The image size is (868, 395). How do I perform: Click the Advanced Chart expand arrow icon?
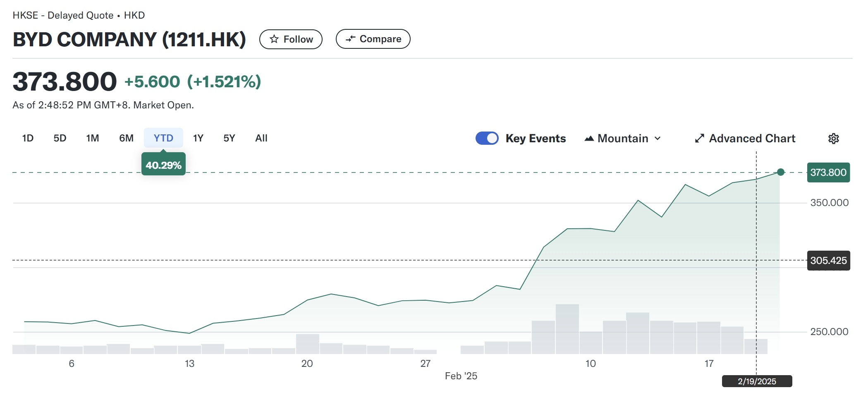[699, 139]
